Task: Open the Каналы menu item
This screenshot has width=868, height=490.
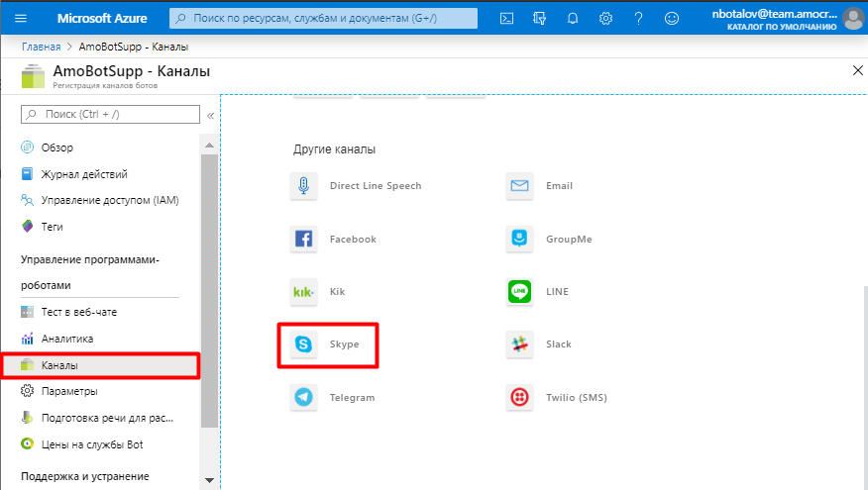Action: point(100,365)
